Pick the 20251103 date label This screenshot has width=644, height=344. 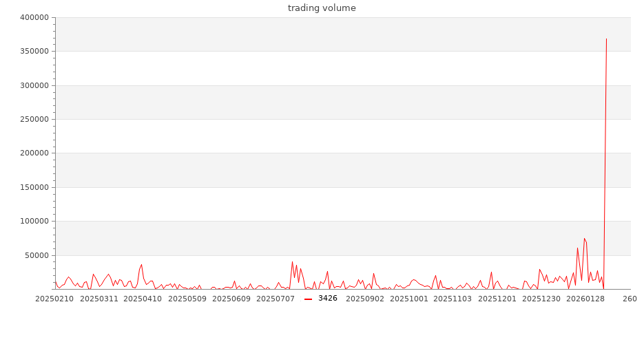(453, 299)
